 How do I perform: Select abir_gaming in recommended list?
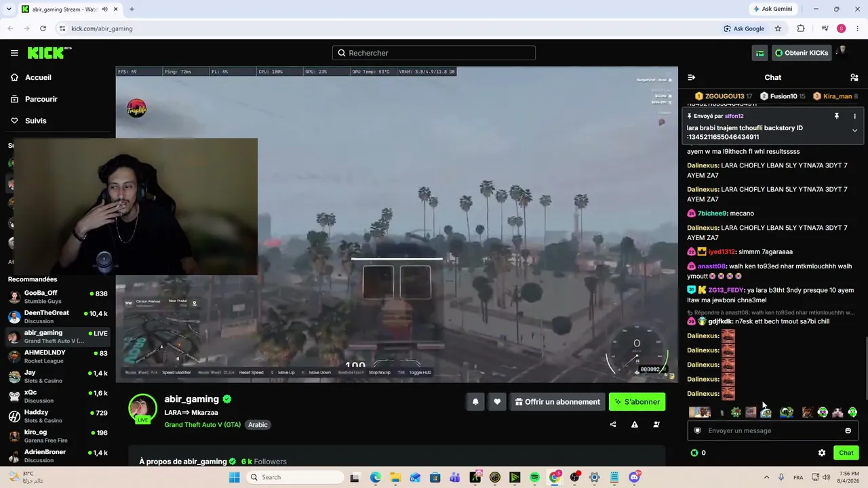coord(58,336)
